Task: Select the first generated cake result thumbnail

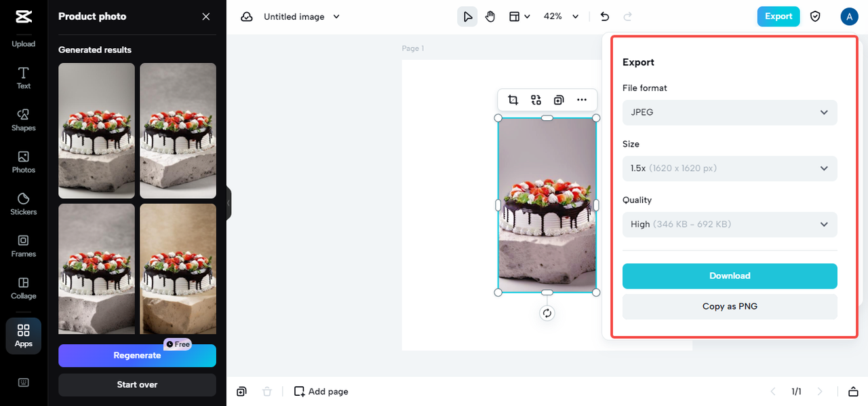Action: (96, 131)
